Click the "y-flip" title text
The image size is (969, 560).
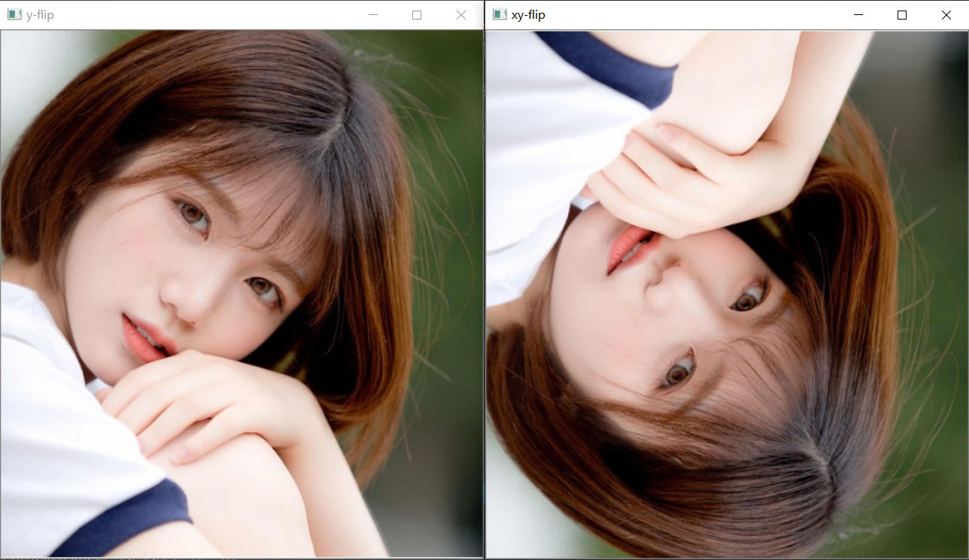40,15
